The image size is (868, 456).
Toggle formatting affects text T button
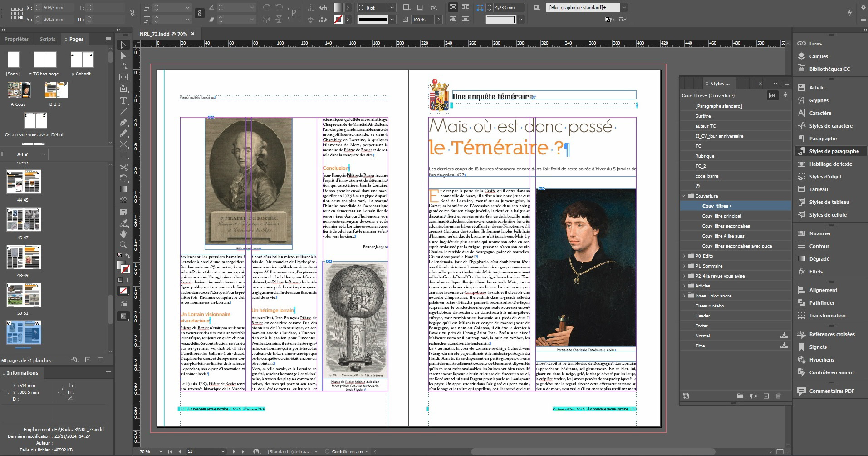[x=127, y=280]
